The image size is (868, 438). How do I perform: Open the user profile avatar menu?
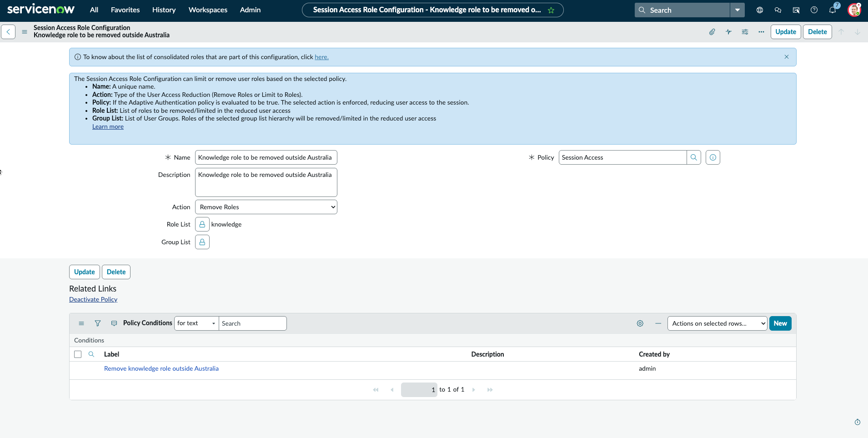[x=854, y=10]
